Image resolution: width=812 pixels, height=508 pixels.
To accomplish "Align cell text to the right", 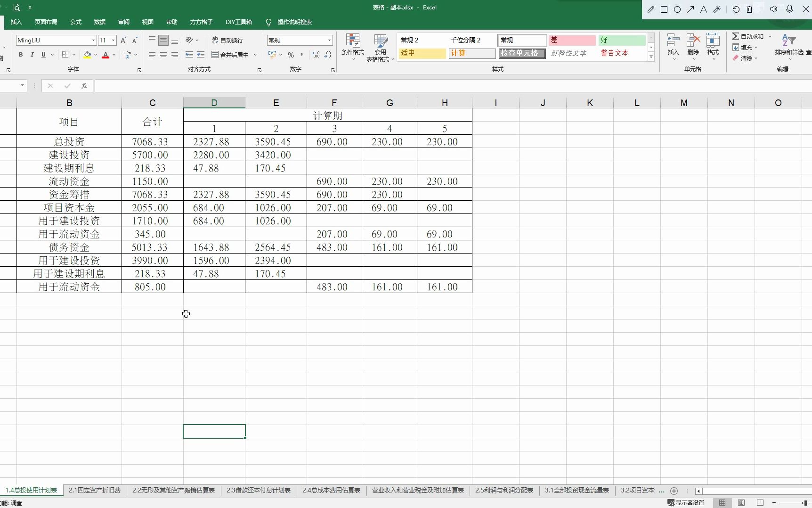I will point(175,55).
